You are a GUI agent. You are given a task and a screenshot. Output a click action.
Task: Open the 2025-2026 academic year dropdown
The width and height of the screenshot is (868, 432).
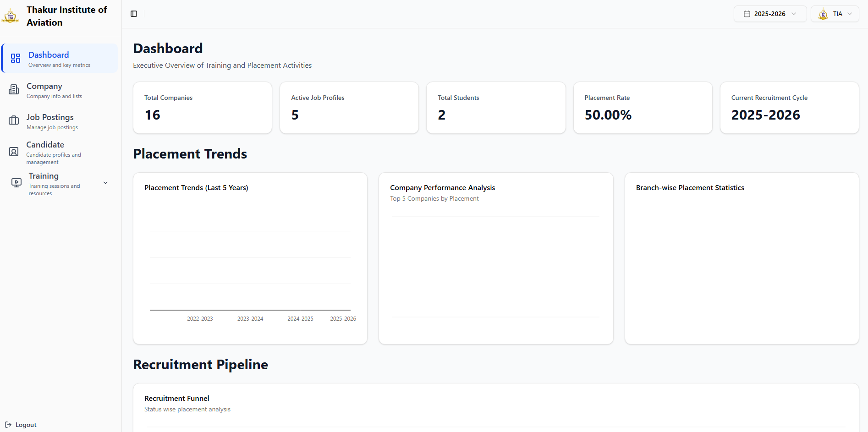[x=770, y=14]
